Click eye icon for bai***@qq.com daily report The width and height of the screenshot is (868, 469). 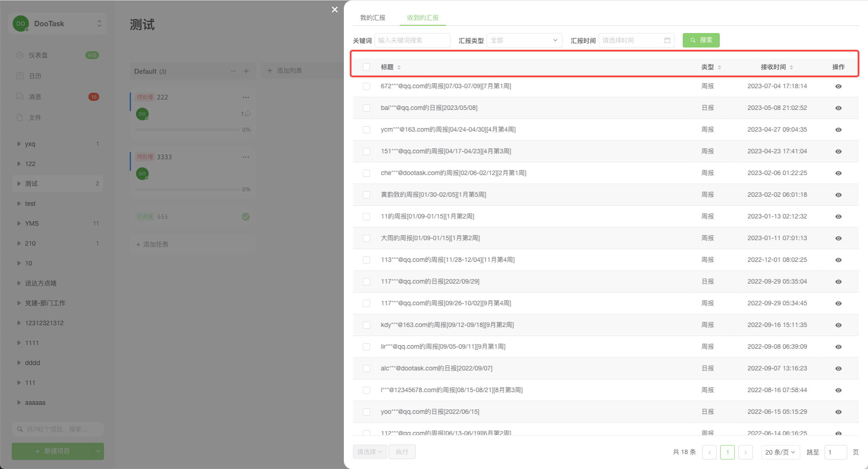point(838,108)
